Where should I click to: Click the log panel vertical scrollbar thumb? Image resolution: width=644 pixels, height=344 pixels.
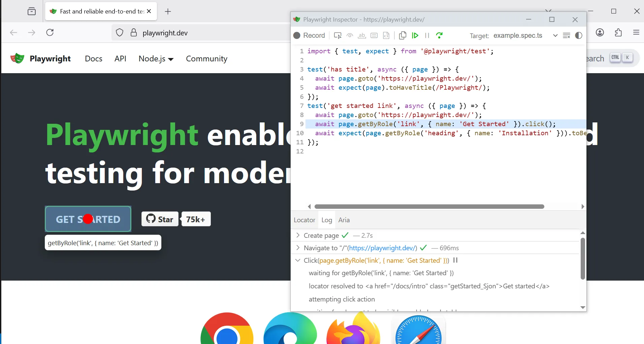tap(583, 259)
